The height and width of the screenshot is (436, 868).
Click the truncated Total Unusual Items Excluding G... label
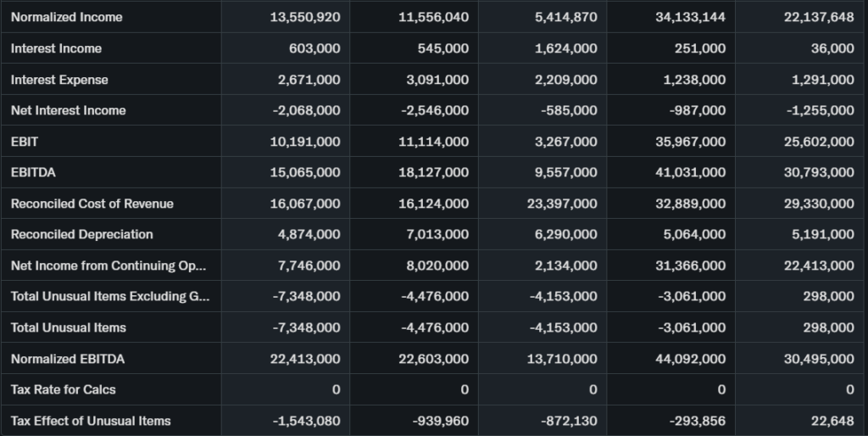108,296
